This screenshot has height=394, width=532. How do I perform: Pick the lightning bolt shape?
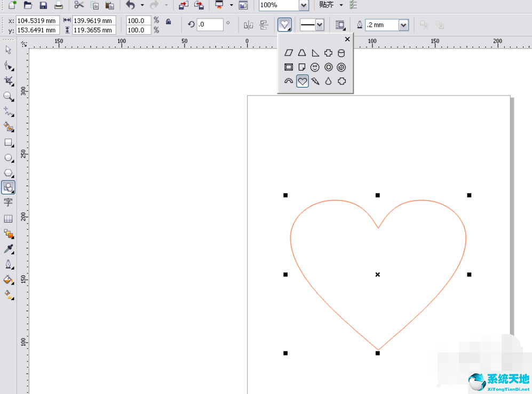tap(315, 81)
